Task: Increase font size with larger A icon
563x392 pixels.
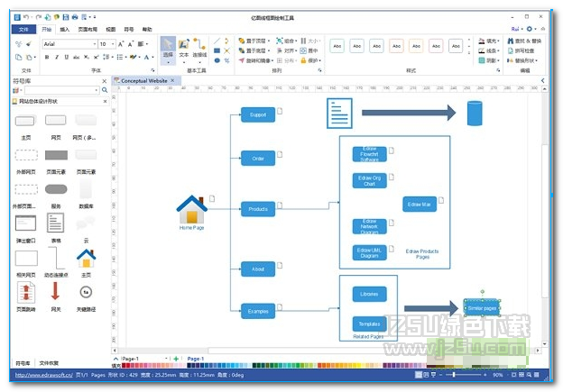Action: [121, 44]
